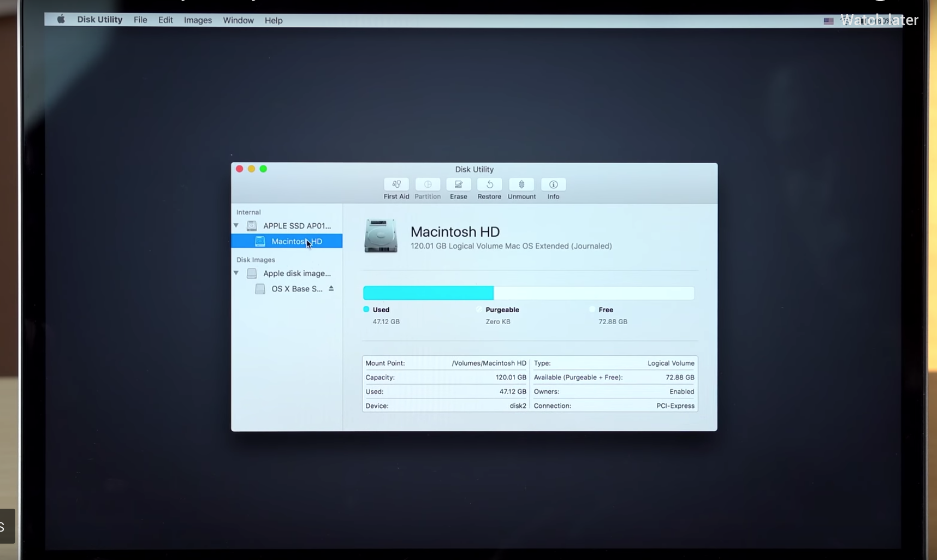The height and width of the screenshot is (560, 937).
Task: Close the Disk Utility window
Action: coord(239,169)
